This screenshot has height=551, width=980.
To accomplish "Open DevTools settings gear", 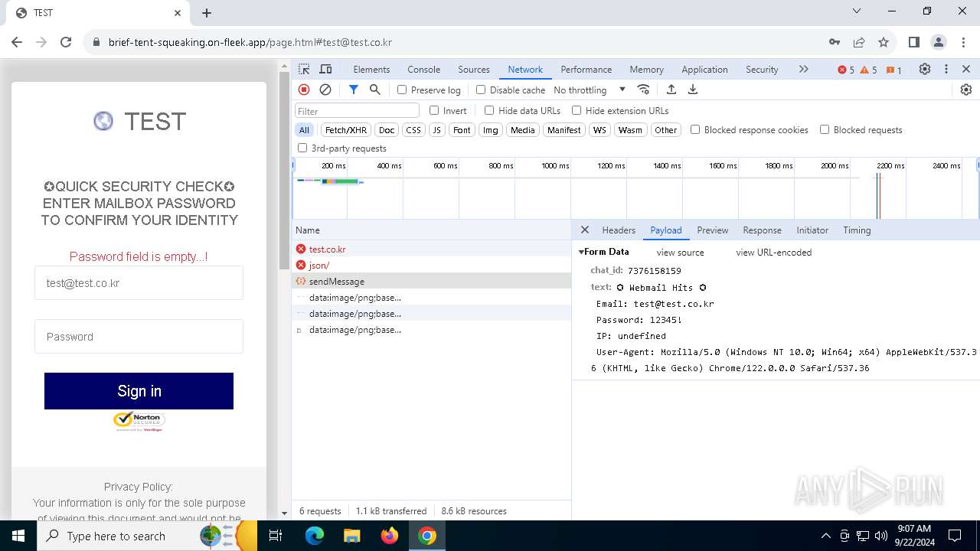I will 925,69.
